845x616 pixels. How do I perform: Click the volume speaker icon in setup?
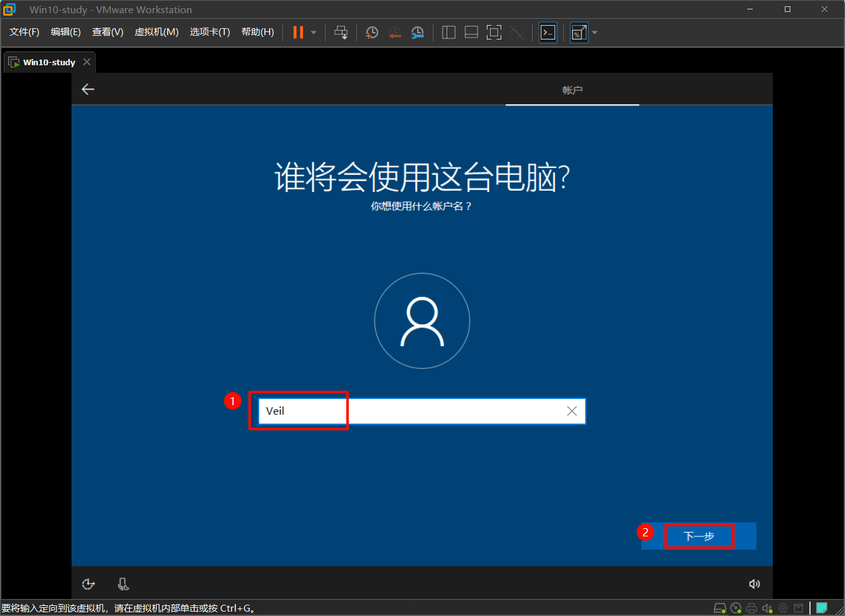(754, 584)
